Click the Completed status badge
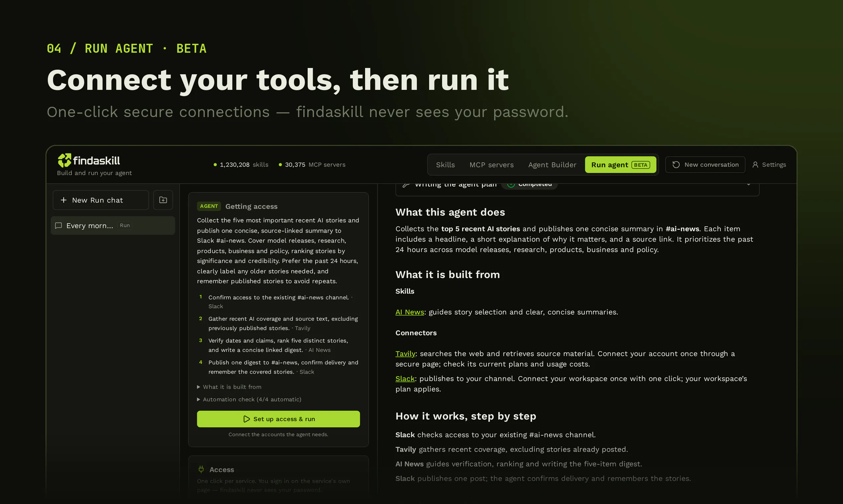Screen dimensions: 843x504 530,185
